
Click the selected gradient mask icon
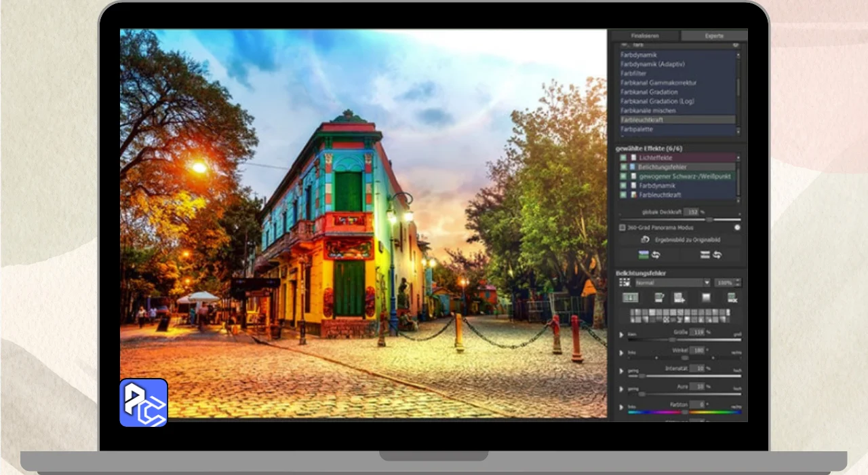pos(630,298)
